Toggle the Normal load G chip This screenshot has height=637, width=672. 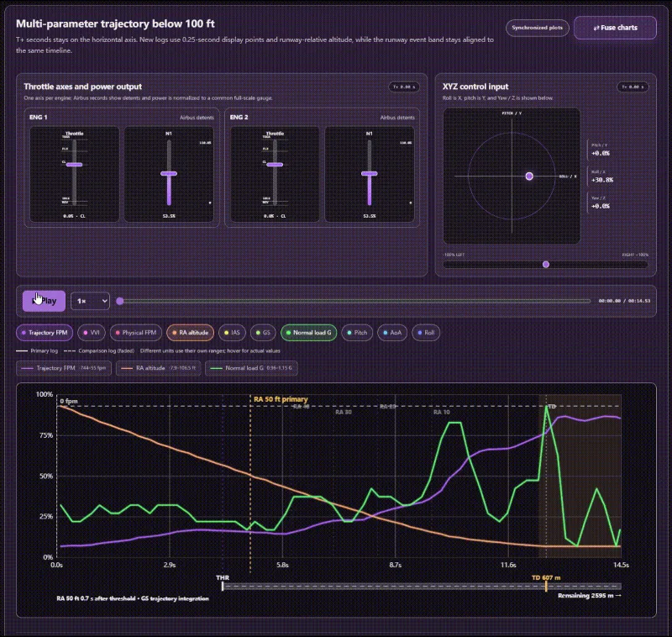point(308,333)
